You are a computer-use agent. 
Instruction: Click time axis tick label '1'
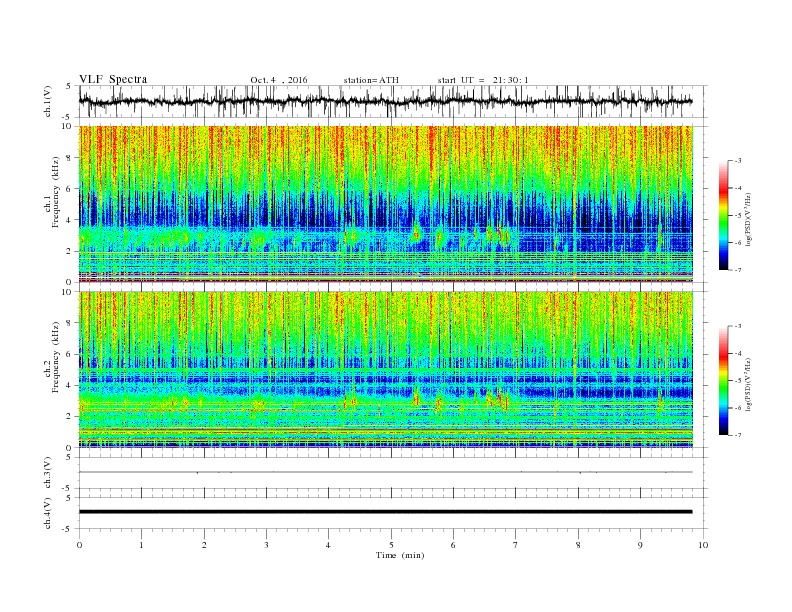(x=141, y=545)
